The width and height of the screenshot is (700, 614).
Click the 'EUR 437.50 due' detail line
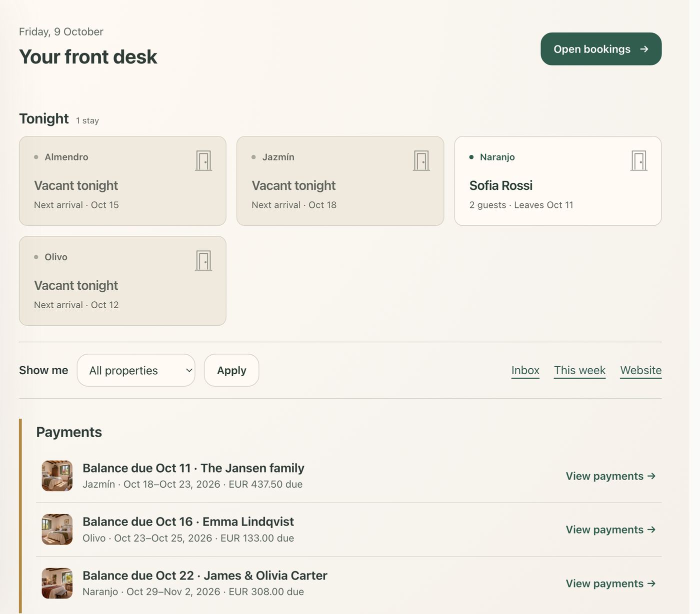(192, 484)
